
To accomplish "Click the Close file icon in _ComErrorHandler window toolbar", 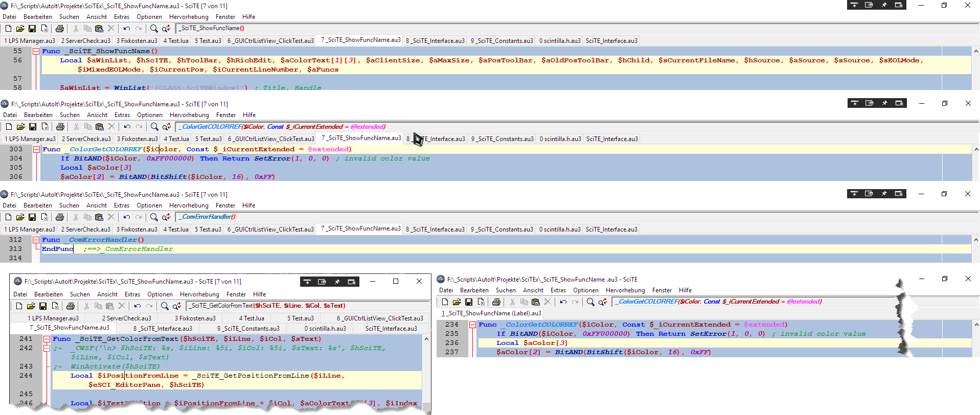I will [x=44, y=217].
